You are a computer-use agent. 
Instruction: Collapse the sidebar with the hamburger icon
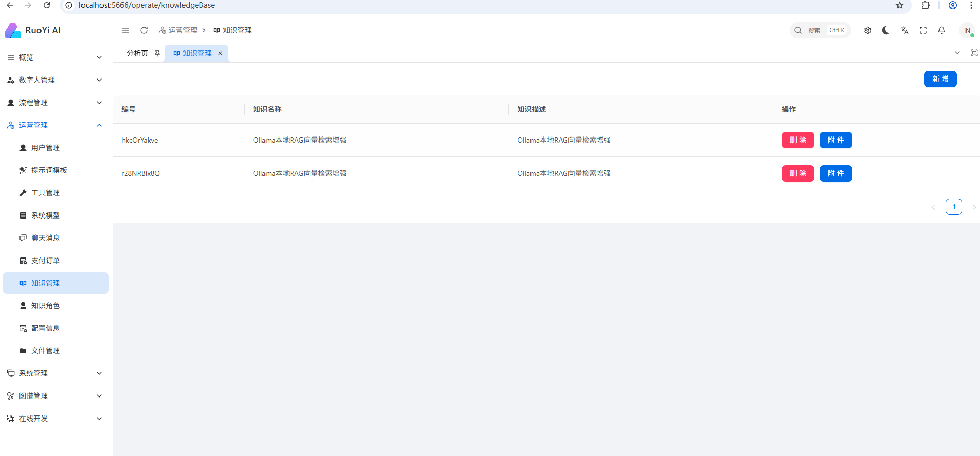pyautogui.click(x=126, y=30)
